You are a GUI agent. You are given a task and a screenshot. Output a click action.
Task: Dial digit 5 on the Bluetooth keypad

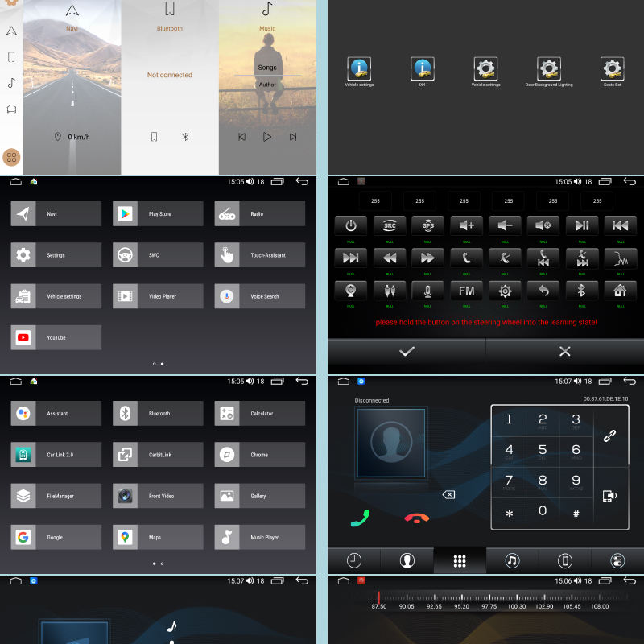click(543, 451)
